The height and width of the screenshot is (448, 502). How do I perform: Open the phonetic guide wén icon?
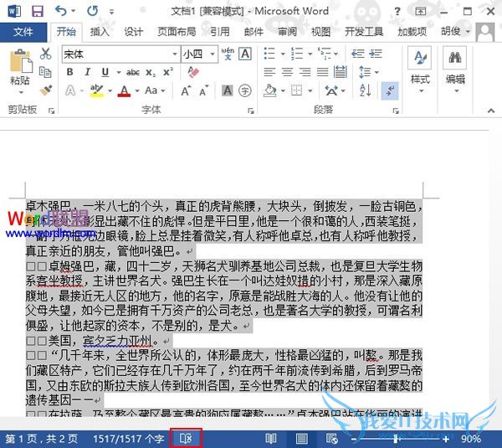pyautogui.click(x=228, y=54)
